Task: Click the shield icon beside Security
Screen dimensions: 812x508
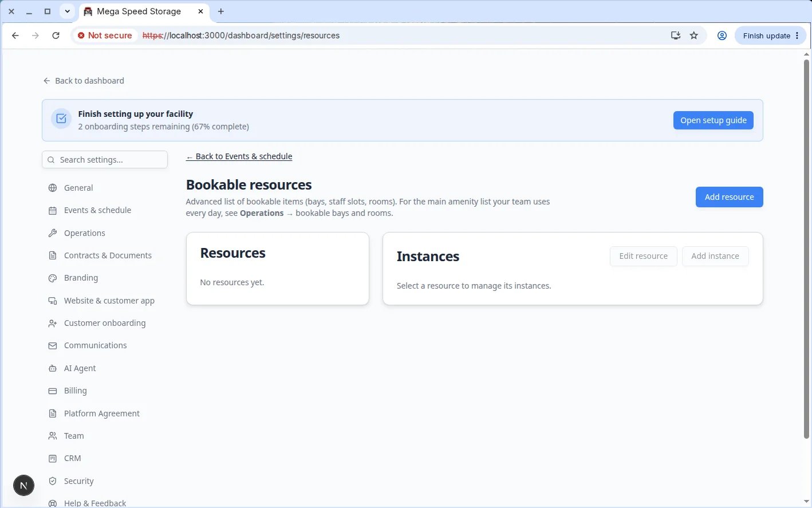Action: pyautogui.click(x=53, y=481)
